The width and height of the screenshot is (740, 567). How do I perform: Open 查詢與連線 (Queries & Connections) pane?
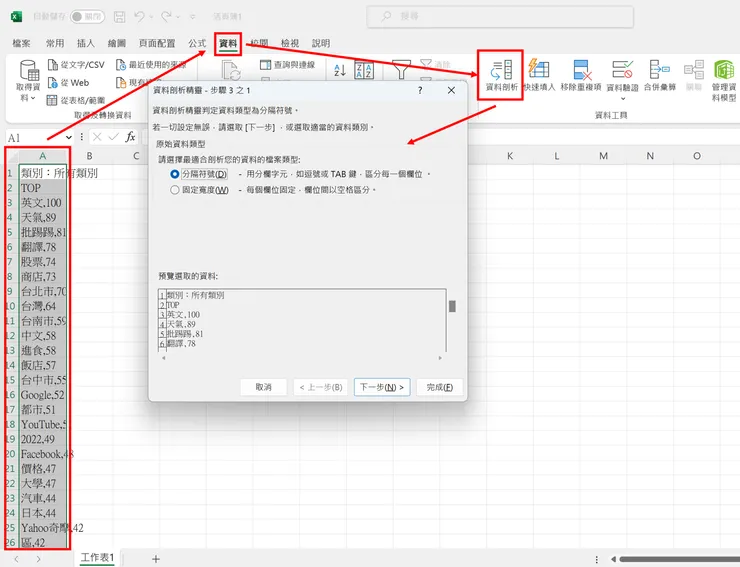point(287,65)
